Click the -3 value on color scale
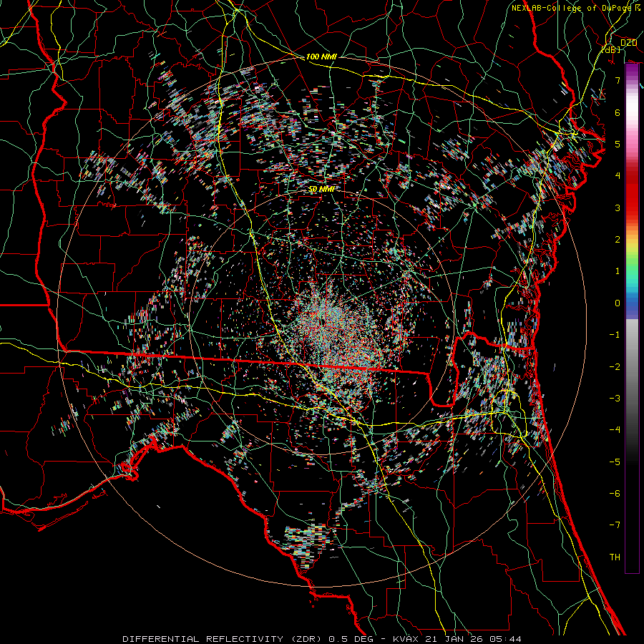This screenshot has height=644, width=644. [x=615, y=399]
